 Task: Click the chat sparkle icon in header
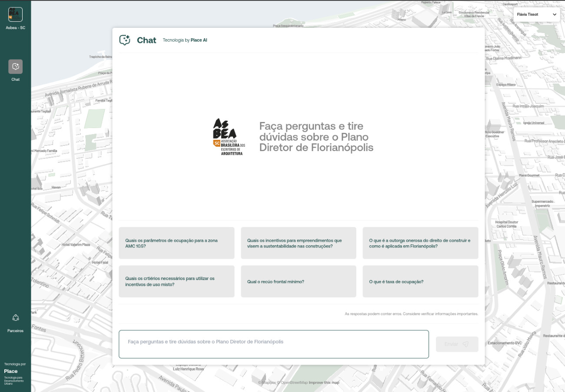[125, 40]
